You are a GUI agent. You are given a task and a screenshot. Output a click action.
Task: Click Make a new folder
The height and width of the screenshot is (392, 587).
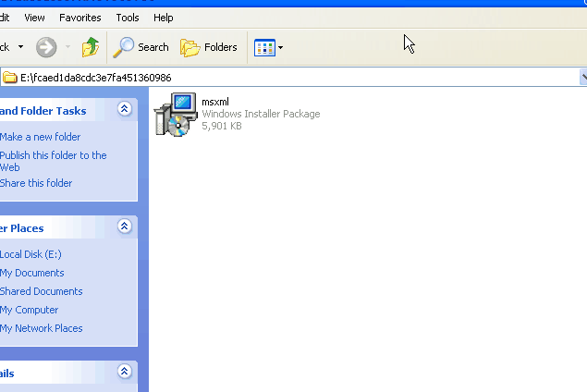(x=40, y=137)
